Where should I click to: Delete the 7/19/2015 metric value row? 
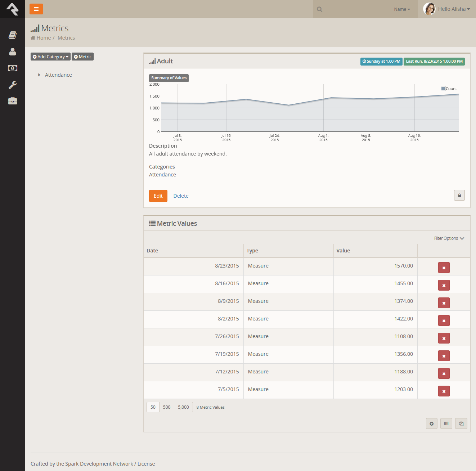point(444,356)
